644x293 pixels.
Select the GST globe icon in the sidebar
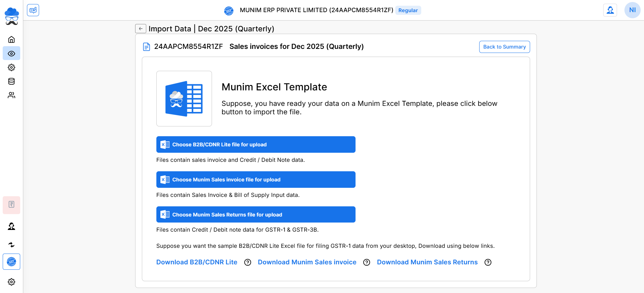(11, 262)
